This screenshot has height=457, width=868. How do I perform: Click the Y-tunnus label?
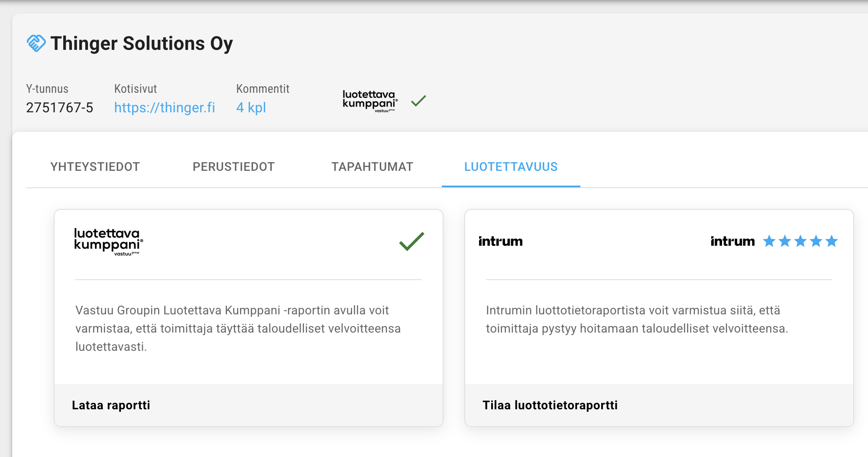tap(47, 89)
